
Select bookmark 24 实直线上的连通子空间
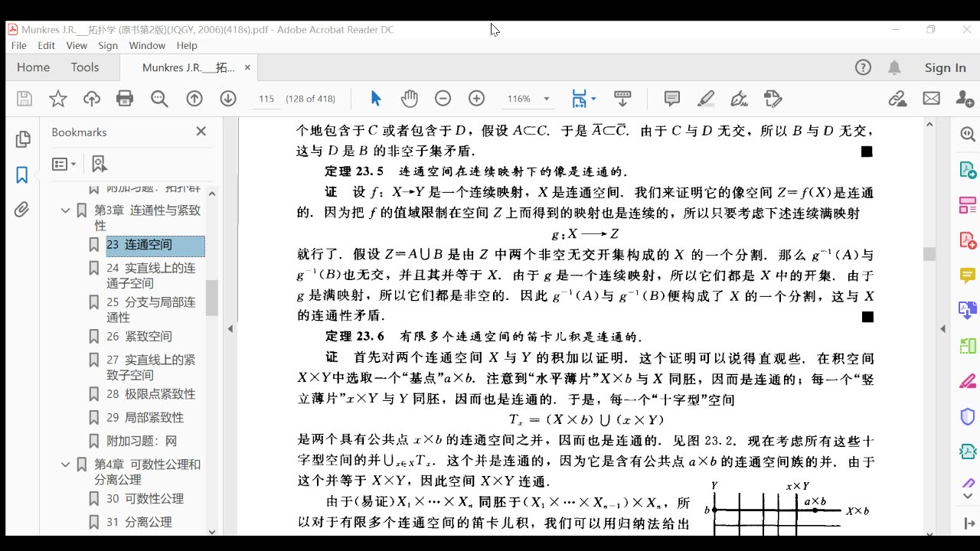tap(152, 275)
